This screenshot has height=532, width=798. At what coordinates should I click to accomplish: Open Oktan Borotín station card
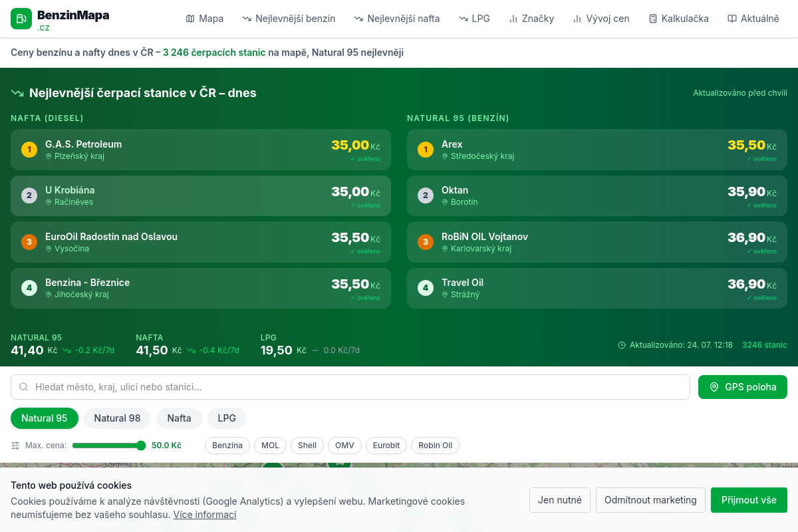(x=597, y=196)
